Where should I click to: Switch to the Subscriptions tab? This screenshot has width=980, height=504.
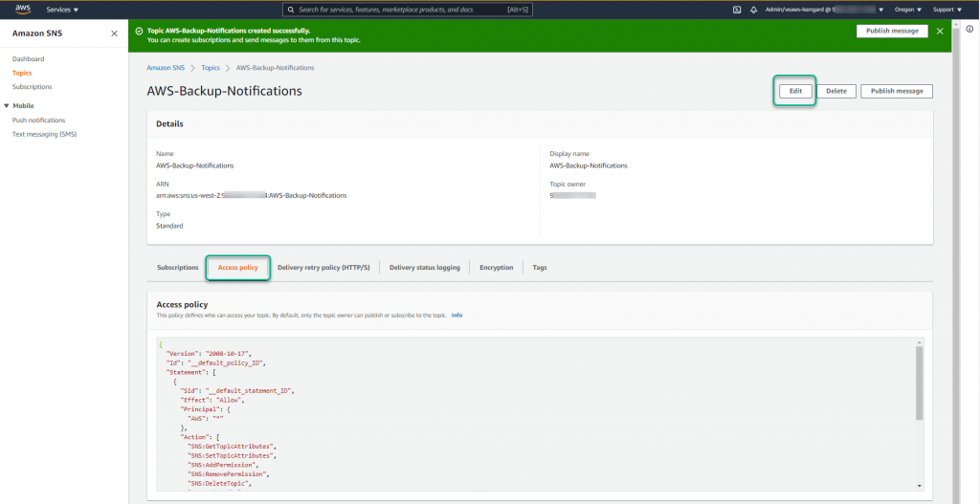[178, 268]
